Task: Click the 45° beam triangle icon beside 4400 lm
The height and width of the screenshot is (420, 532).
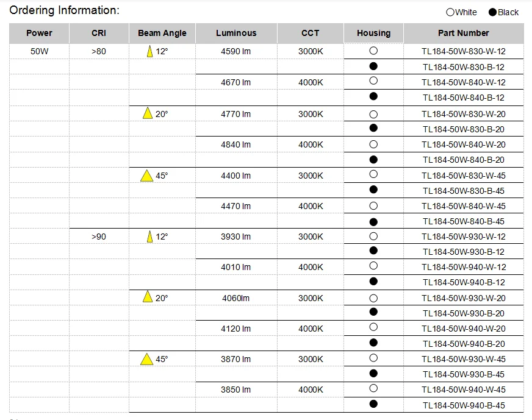Action: click(x=146, y=176)
